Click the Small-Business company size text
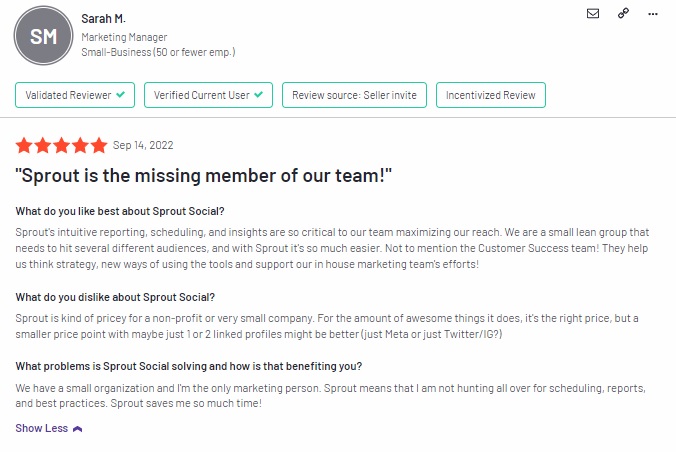 tap(158, 52)
